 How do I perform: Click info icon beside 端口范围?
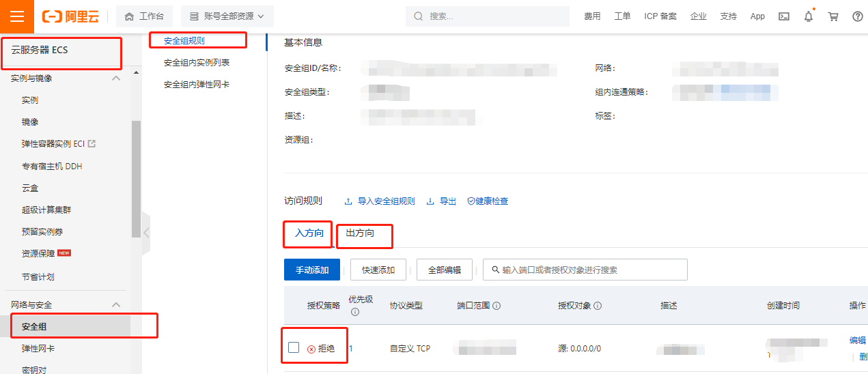coord(496,306)
